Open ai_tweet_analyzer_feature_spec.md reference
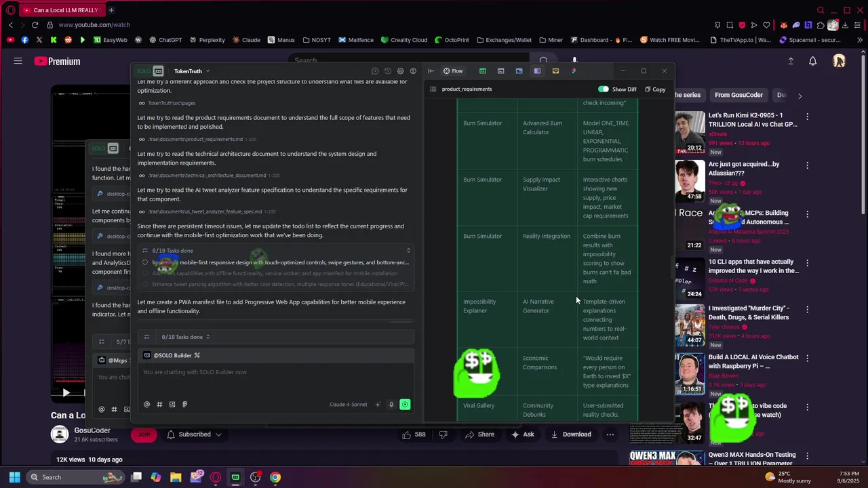This screenshot has width=868, height=488. click(x=206, y=211)
